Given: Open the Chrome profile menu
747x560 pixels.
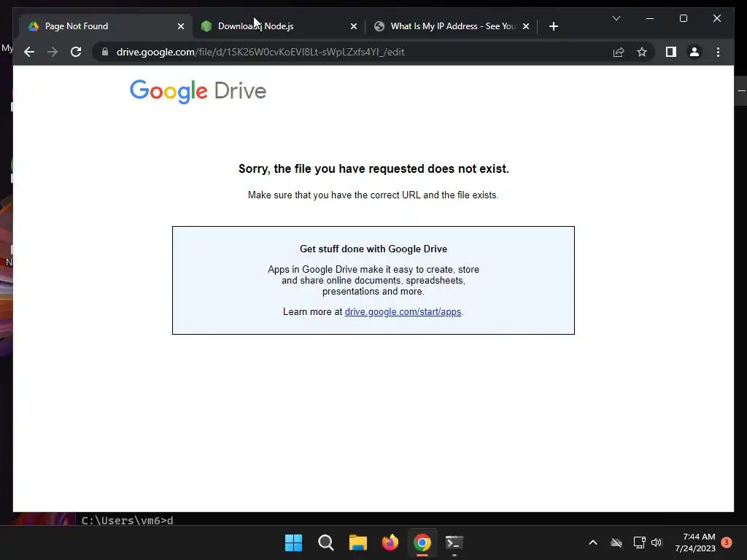Looking at the screenshot, I should [694, 52].
